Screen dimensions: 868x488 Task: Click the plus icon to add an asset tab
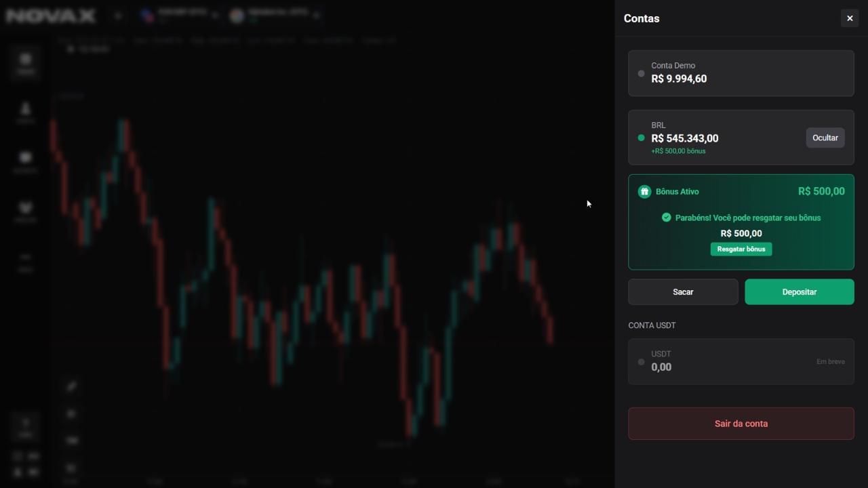click(117, 15)
